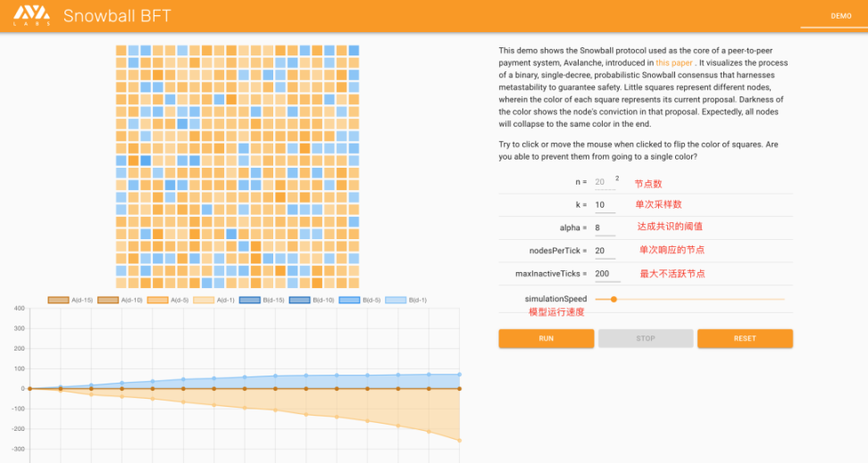Viewport: 868px width, 463px height.
Task: Click the simulationSpeed slider handle
Action: [613, 299]
